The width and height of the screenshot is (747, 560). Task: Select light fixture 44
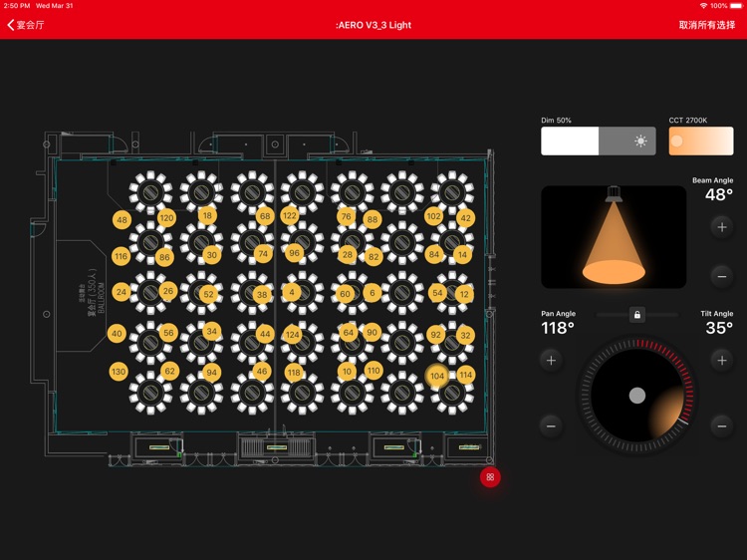(265, 334)
